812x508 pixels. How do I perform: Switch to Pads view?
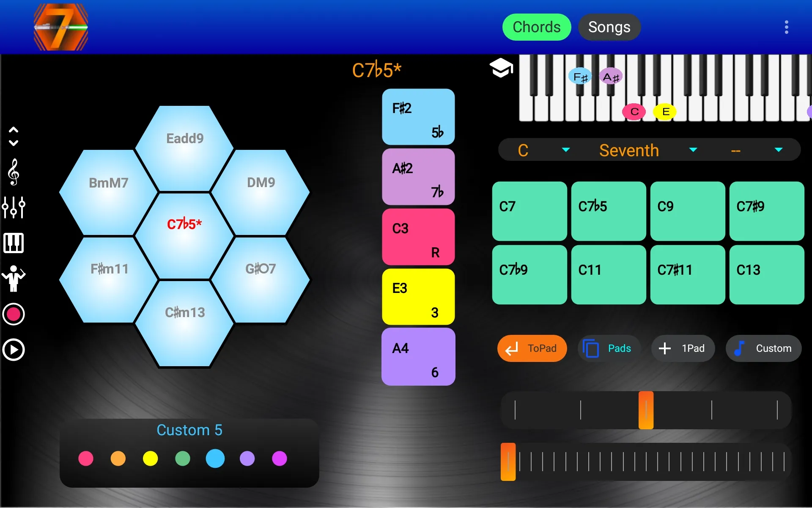pos(608,348)
